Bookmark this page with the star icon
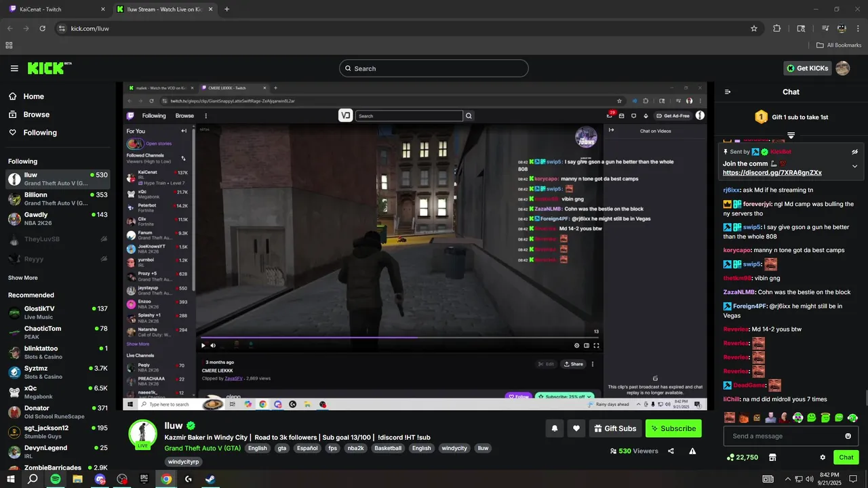 [753, 28]
